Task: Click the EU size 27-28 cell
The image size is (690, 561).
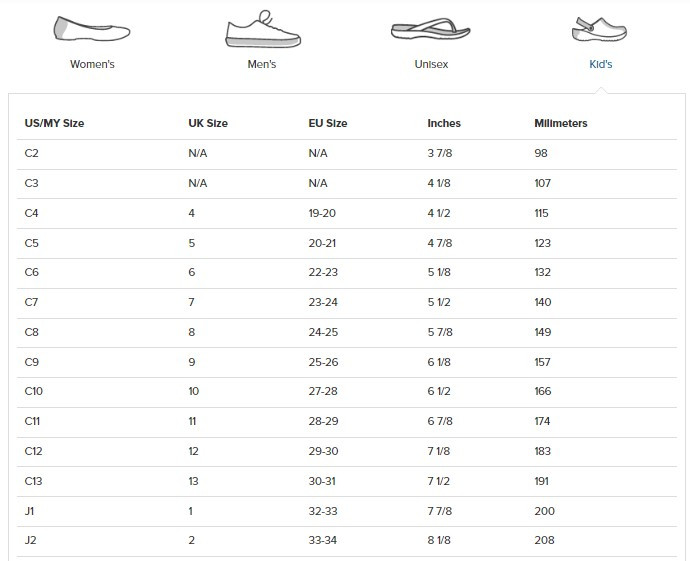Action: (x=324, y=392)
